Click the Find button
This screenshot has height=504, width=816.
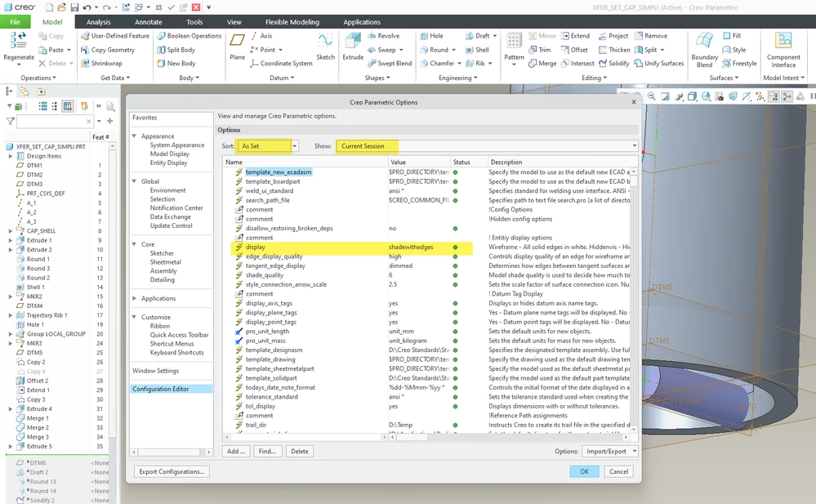tap(267, 452)
